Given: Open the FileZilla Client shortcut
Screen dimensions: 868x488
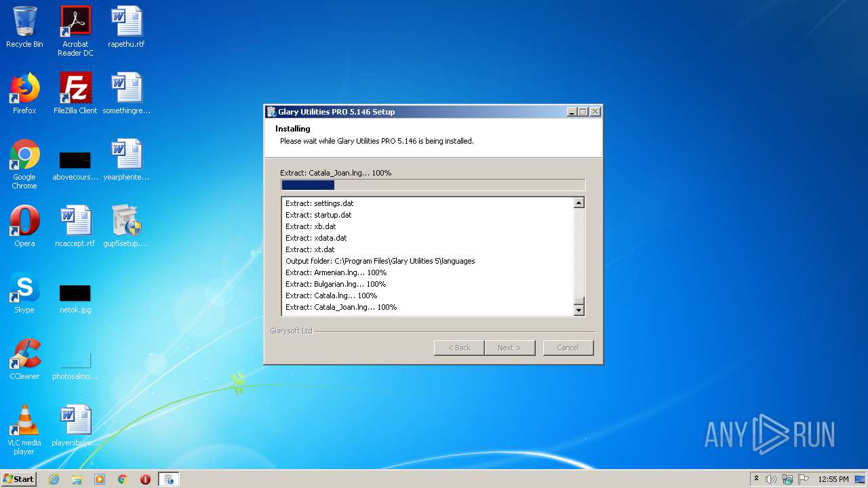Looking at the screenshot, I should [x=75, y=94].
